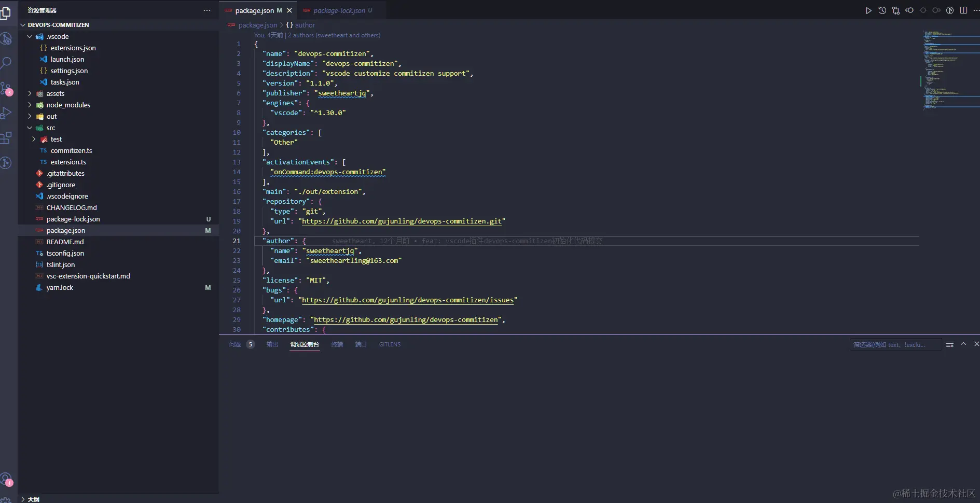Split the editor to the right
Screen dimensions: 980x503
coord(963,10)
